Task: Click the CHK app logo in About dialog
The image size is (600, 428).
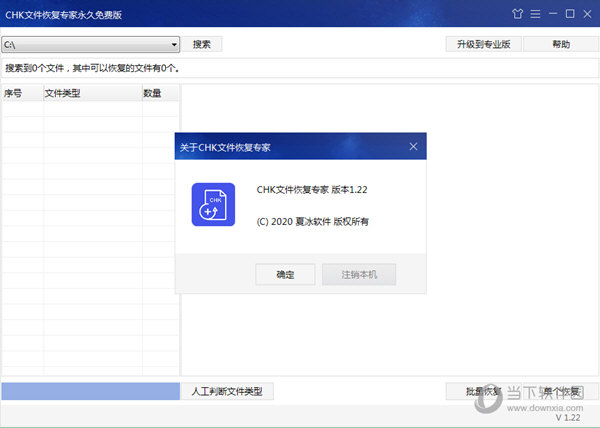Action: tap(213, 205)
